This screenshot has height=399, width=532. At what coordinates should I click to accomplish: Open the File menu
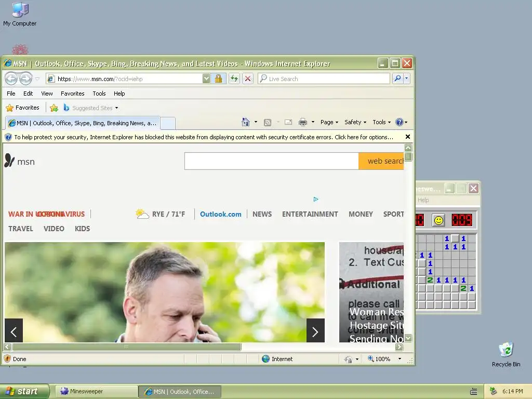11,94
